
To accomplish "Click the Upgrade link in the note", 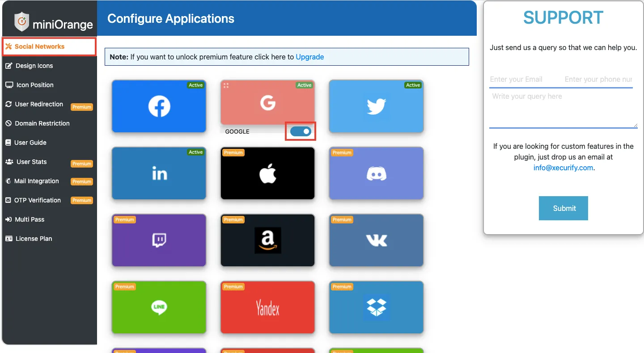I will click(309, 57).
